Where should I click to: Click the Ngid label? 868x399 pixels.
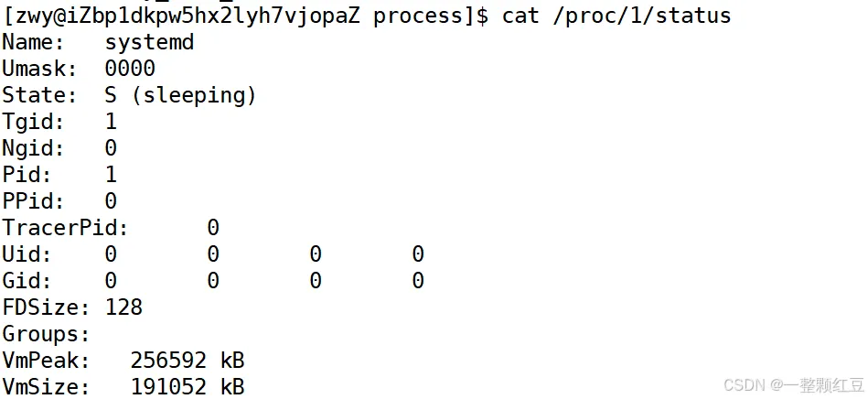(x=33, y=148)
